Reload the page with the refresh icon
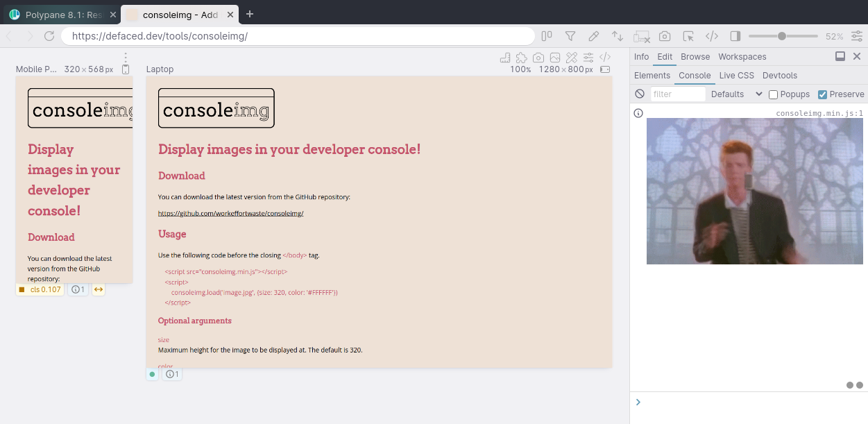The width and height of the screenshot is (868, 424). tap(49, 36)
